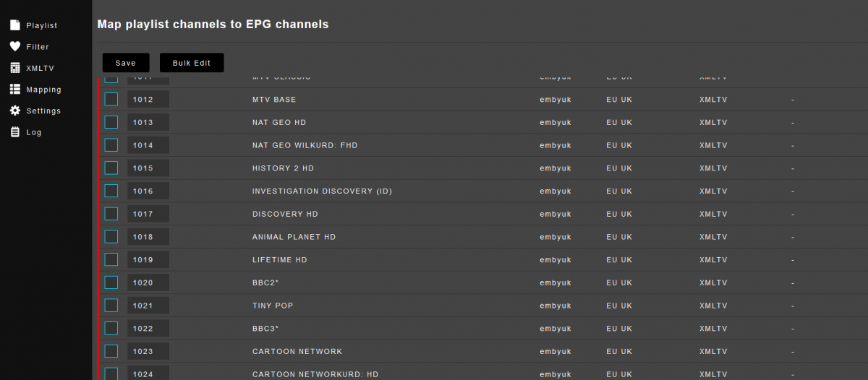The width and height of the screenshot is (868, 380).
Task: Select the NAT GEO HD checkbox
Action: 111,122
